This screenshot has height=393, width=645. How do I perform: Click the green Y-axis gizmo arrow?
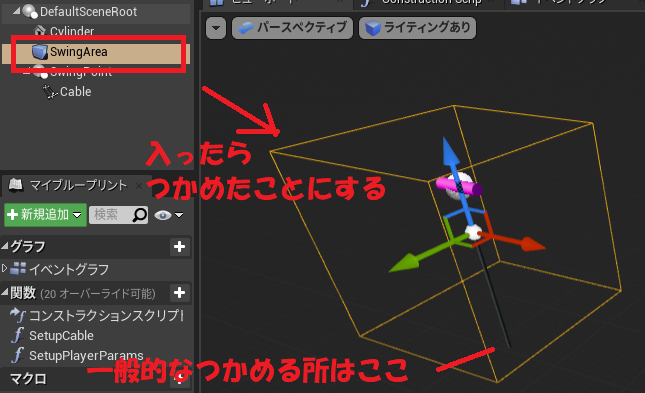405,263
